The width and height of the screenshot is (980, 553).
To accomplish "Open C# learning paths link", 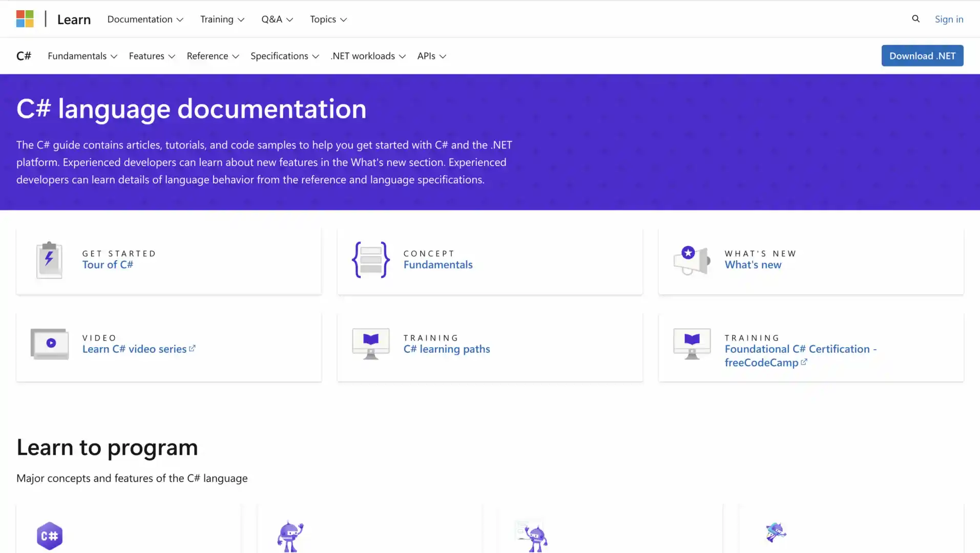I will click(447, 349).
